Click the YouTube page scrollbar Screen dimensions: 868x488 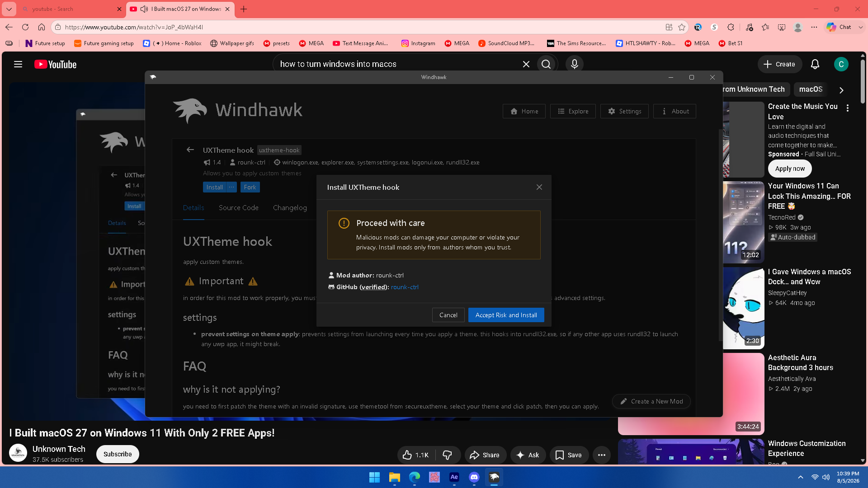863,81
